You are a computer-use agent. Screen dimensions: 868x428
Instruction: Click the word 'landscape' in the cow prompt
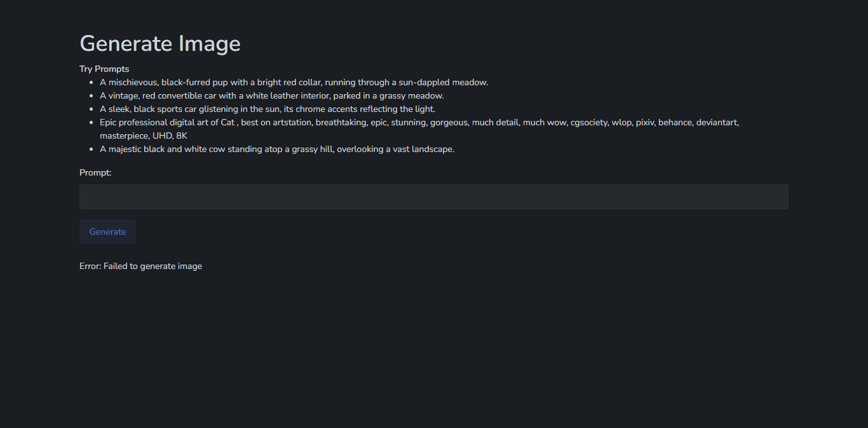(431, 149)
